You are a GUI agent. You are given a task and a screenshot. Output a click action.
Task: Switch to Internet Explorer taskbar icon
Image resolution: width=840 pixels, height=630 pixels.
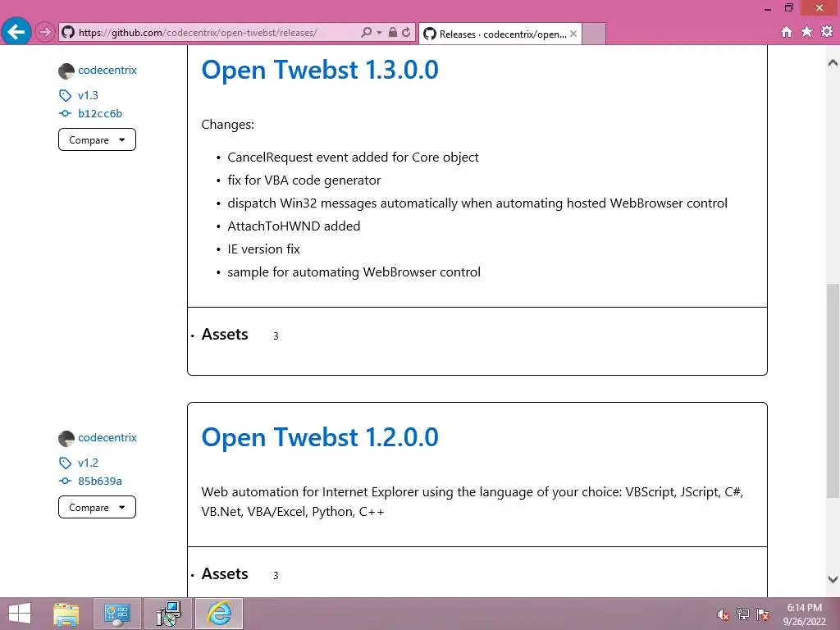tap(219, 614)
